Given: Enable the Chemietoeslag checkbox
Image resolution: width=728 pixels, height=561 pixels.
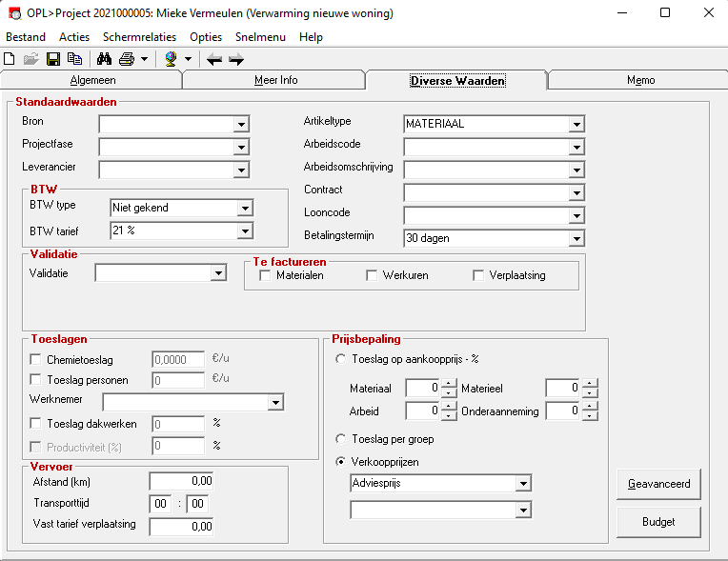Looking at the screenshot, I should click(x=35, y=359).
